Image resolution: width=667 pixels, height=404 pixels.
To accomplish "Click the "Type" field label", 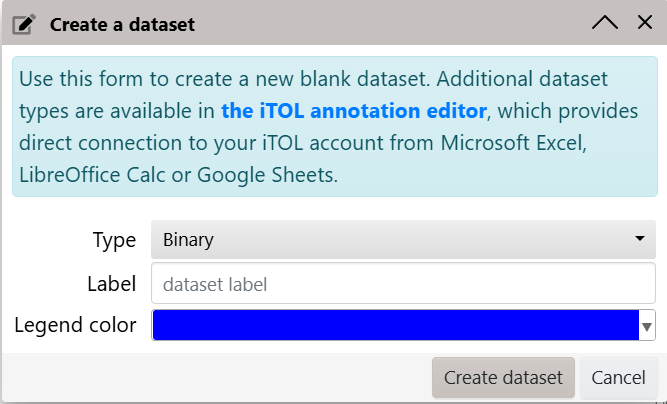I will pyautogui.click(x=114, y=240).
